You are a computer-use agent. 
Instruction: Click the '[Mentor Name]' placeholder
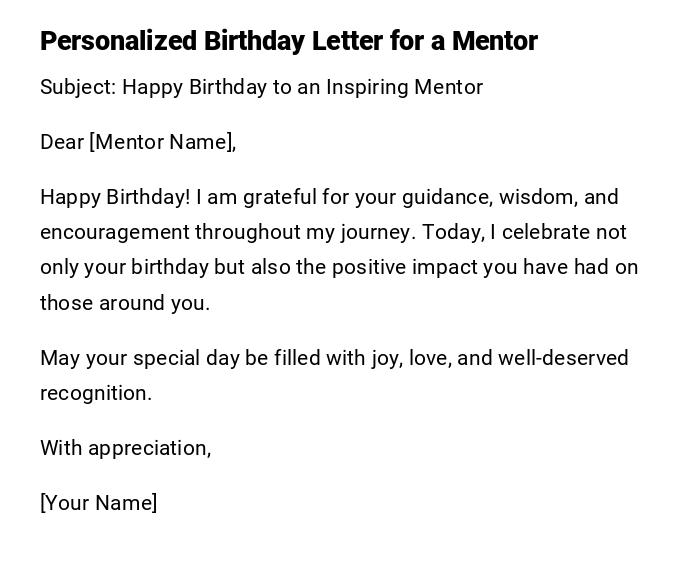click(162, 142)
